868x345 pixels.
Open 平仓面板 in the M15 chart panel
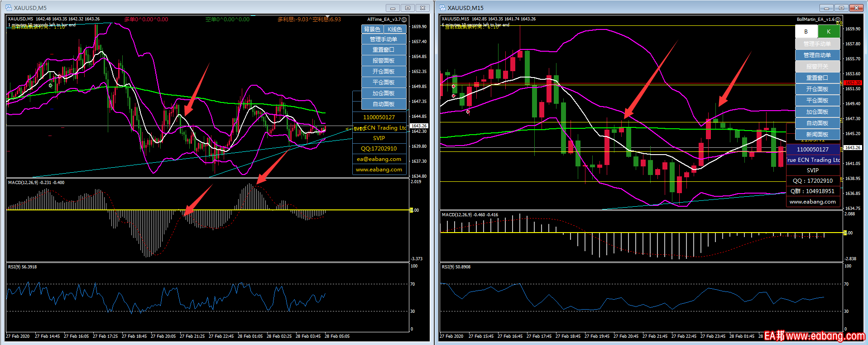pos(817,101)
